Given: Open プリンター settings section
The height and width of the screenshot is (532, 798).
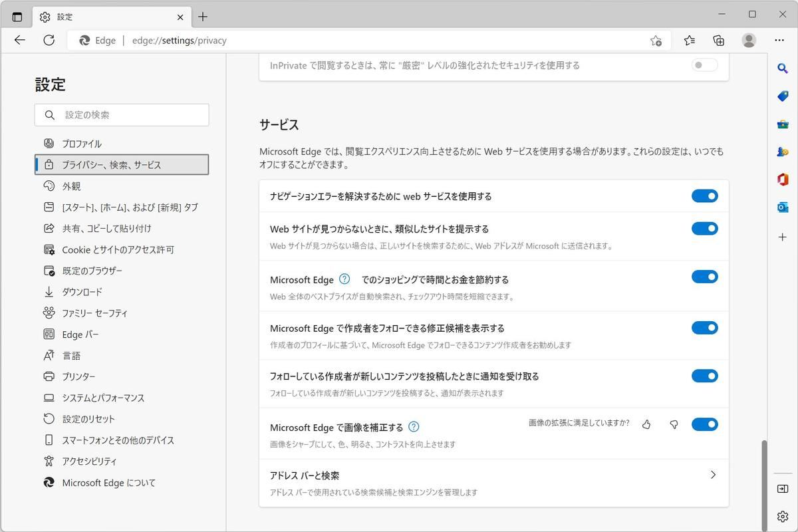Looking at the screenshot, I should [122, 376].
